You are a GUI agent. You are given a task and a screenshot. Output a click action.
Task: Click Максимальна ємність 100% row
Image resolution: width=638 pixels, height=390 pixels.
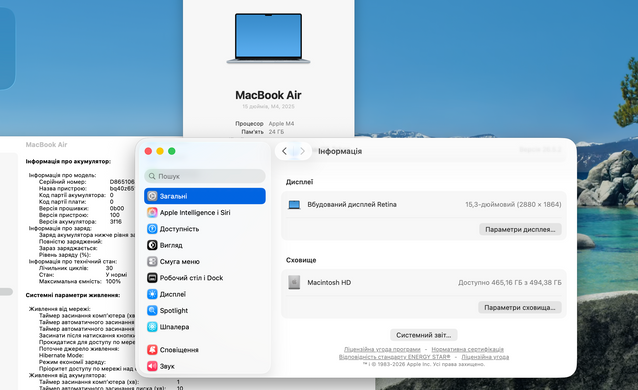pyautogui.click(x=80, y=281)
